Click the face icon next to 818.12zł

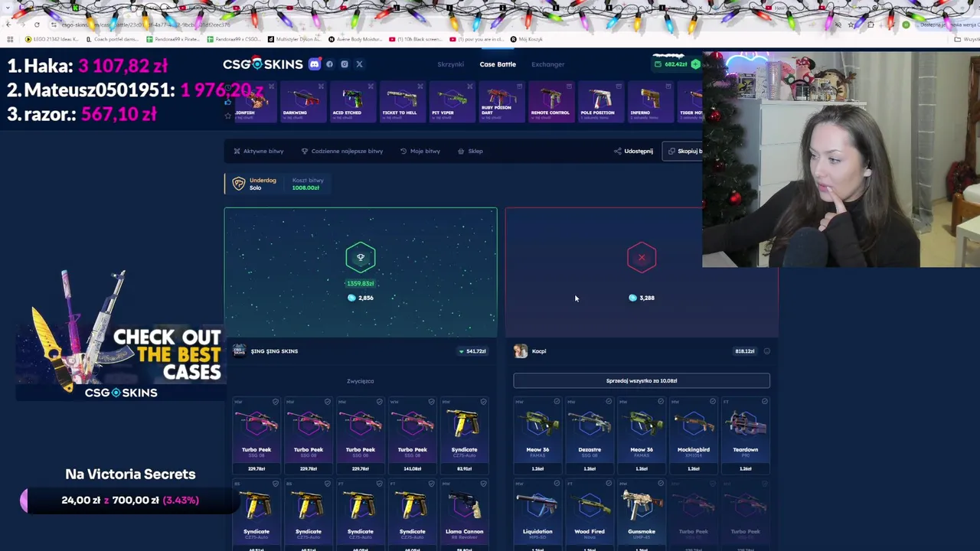pos(766,351)
